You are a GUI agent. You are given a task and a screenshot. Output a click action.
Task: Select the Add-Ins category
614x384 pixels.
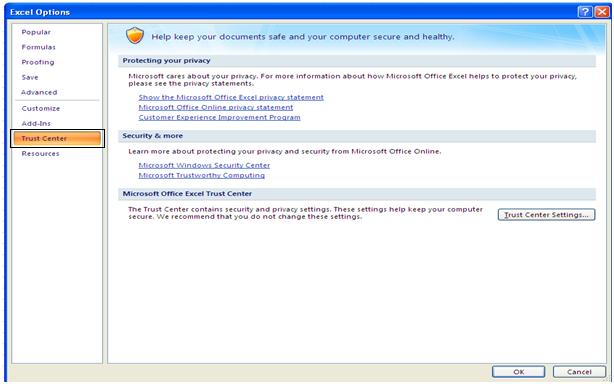point(36,123)
